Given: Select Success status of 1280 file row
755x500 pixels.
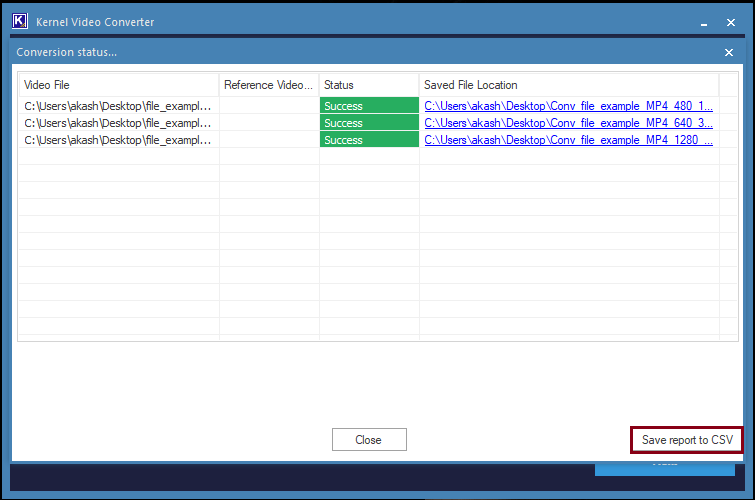Looking at the screenshot, I should coord(369,140).
